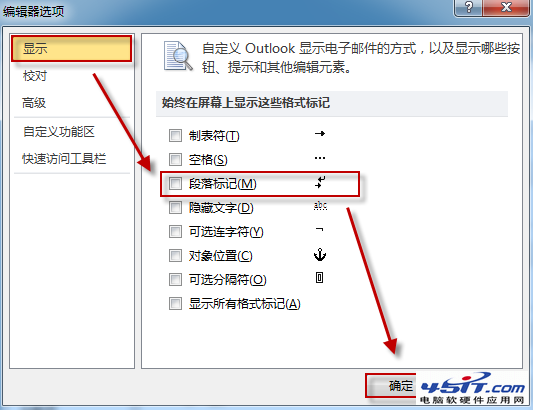
Task: Click the object anchor symbol icon
Action: (320, 254)
